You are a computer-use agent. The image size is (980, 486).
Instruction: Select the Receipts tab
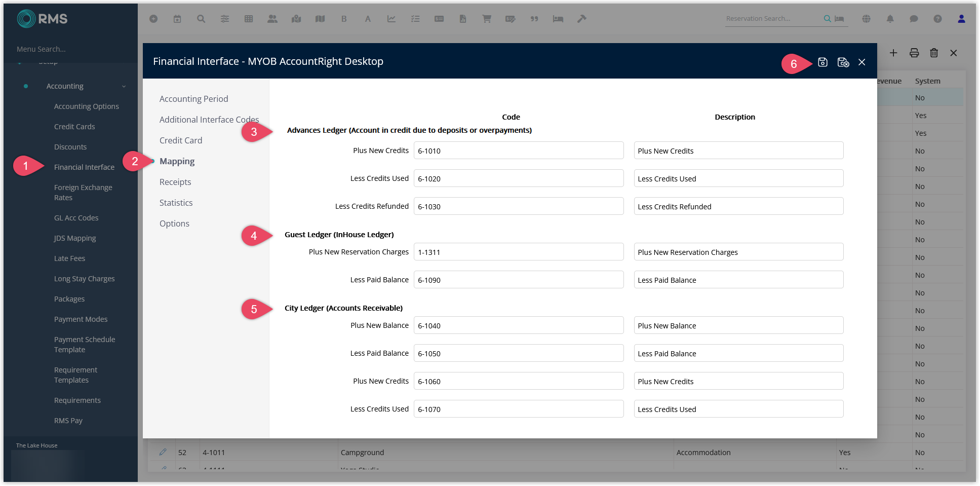click(175, 182)
